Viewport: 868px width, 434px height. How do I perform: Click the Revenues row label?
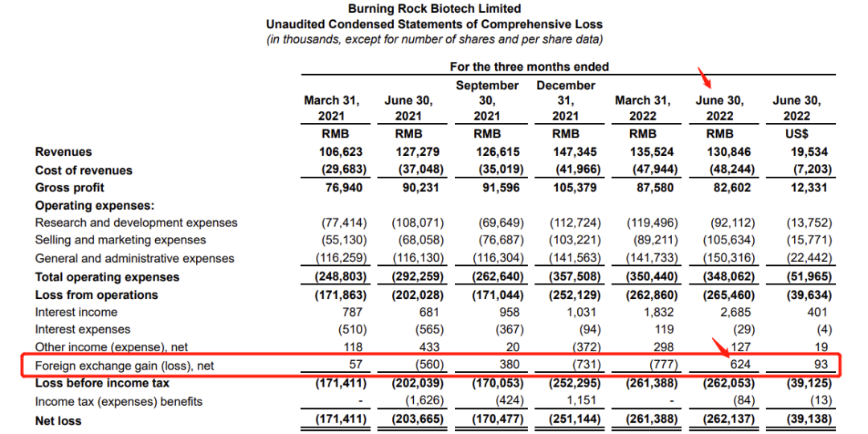coord(63,152)
